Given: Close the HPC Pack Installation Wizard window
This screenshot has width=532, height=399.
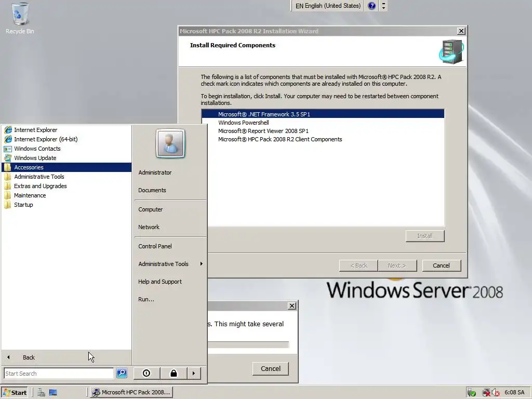Looking at the screenshot, I should pos(461,31).
